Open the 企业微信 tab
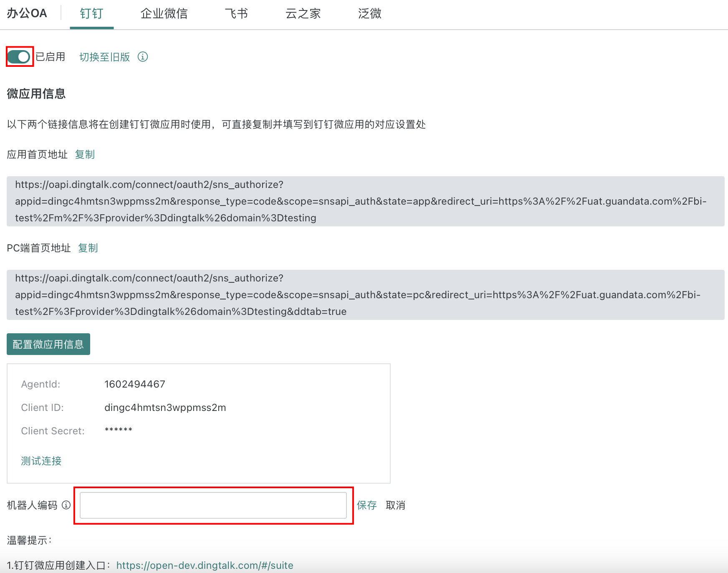The height and width of the screenshot is (573, 728). point(164,14)
